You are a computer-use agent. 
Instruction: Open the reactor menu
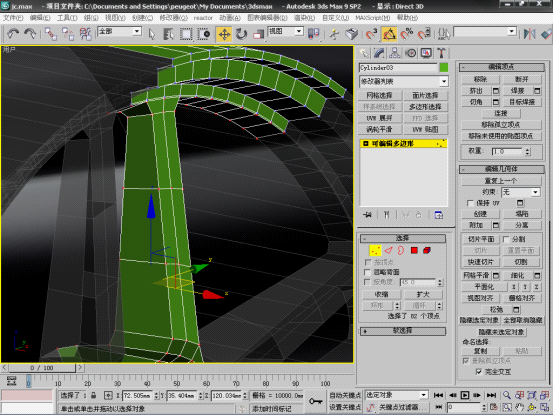(x=203, y=18)
